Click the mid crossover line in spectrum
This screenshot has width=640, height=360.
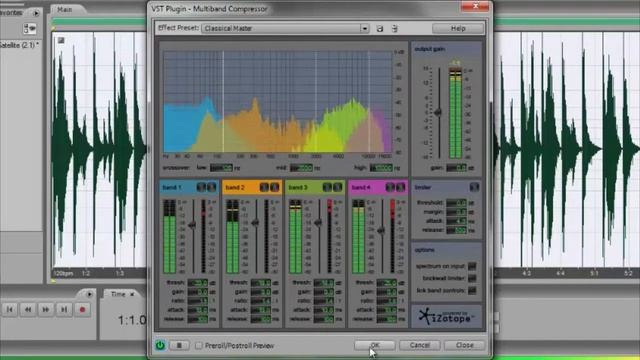[x=316, y=101]
